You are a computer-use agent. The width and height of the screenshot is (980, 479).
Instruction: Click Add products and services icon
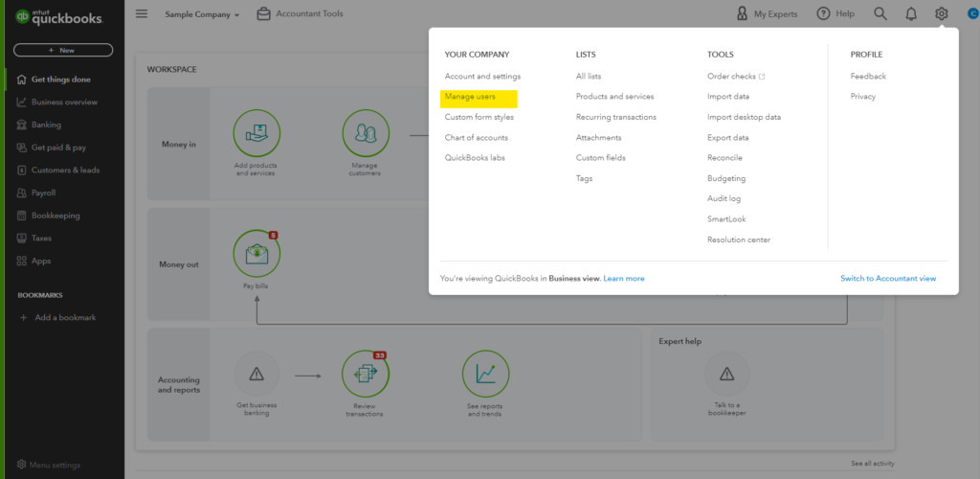point(256,132)
